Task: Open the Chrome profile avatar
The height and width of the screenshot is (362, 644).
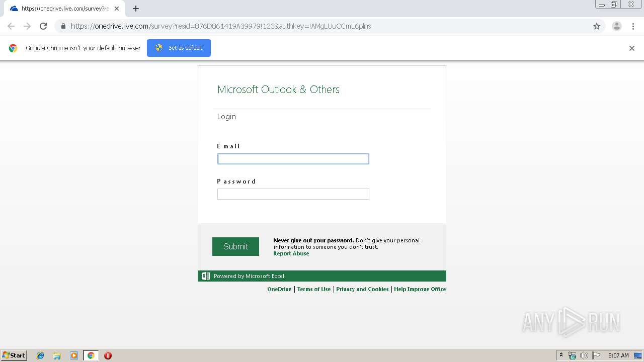Action: click(x=616, y=26)
